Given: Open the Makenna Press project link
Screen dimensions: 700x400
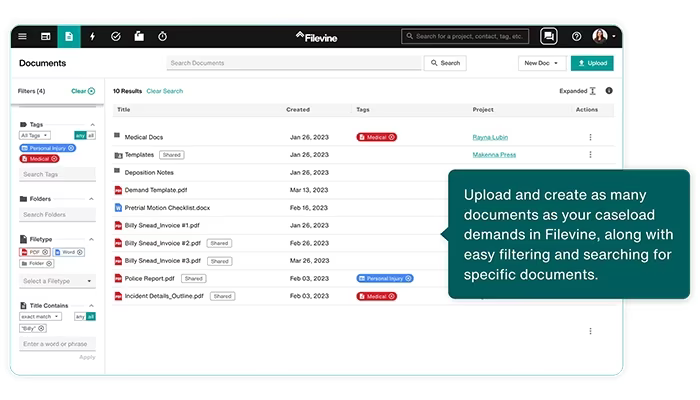Looking at the screenshot, I should click(494, 154).
